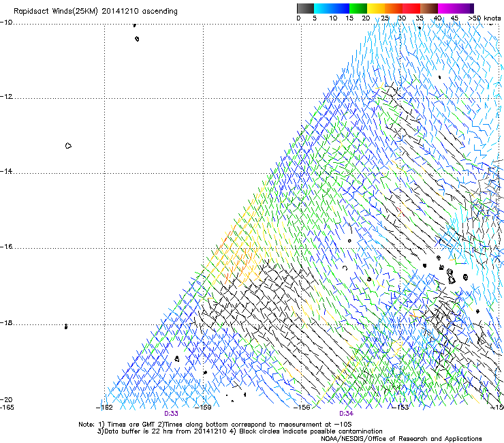The height and width of the screenshot is (443, 504).
Task: Click the '-156' longitude axis label
Action: coord(302,408)
